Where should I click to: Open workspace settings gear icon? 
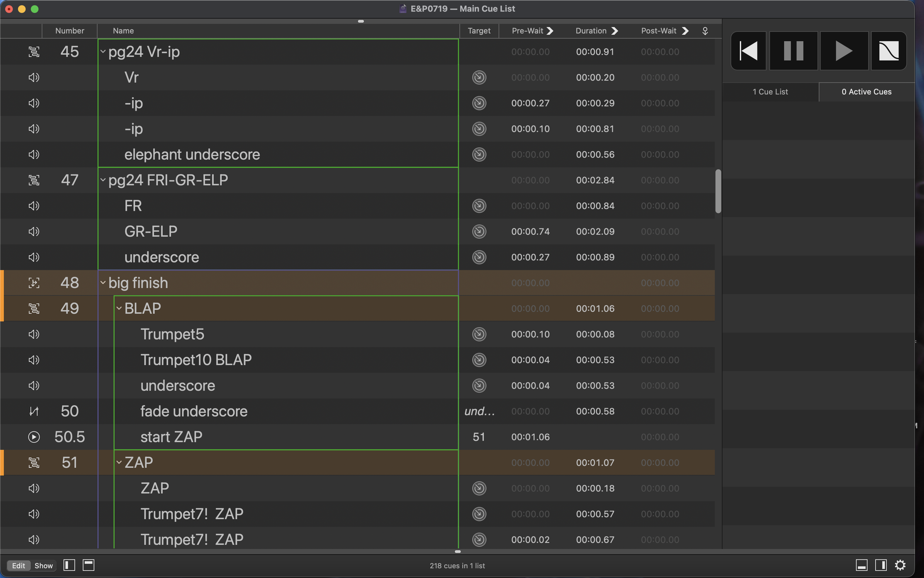point(900,565)
